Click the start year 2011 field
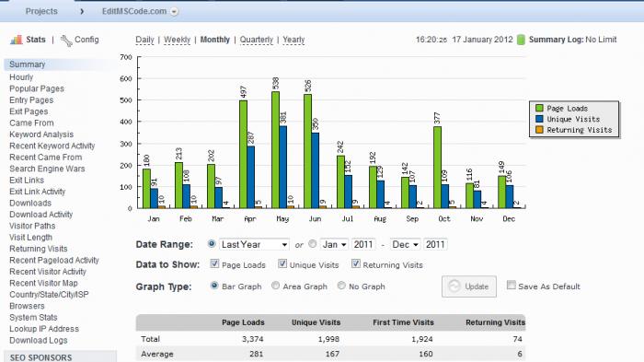 363,244
